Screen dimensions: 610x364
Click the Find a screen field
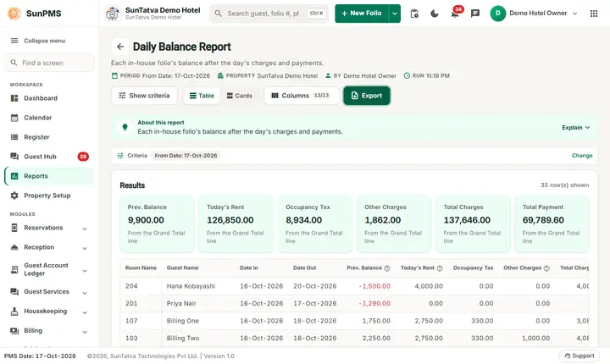point(49,63)
